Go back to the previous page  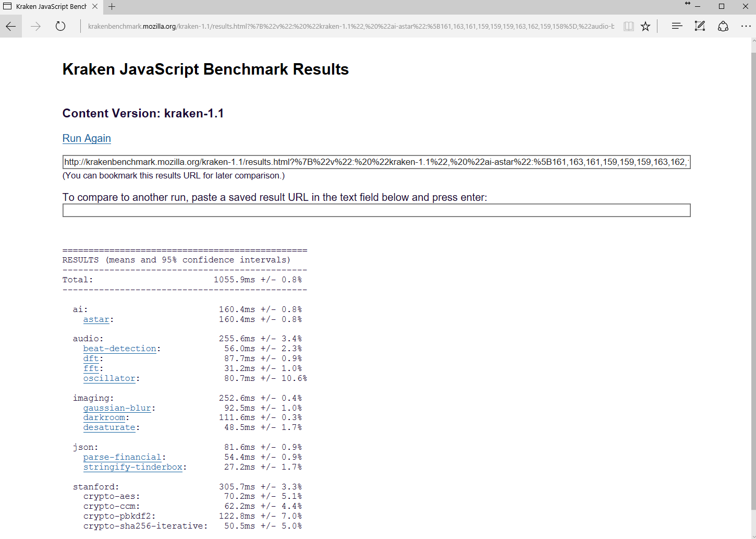pyautogui.click(x=11, y=26)
